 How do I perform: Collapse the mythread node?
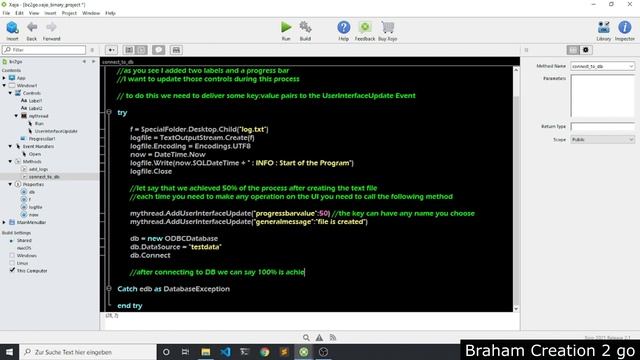point(16,116)
